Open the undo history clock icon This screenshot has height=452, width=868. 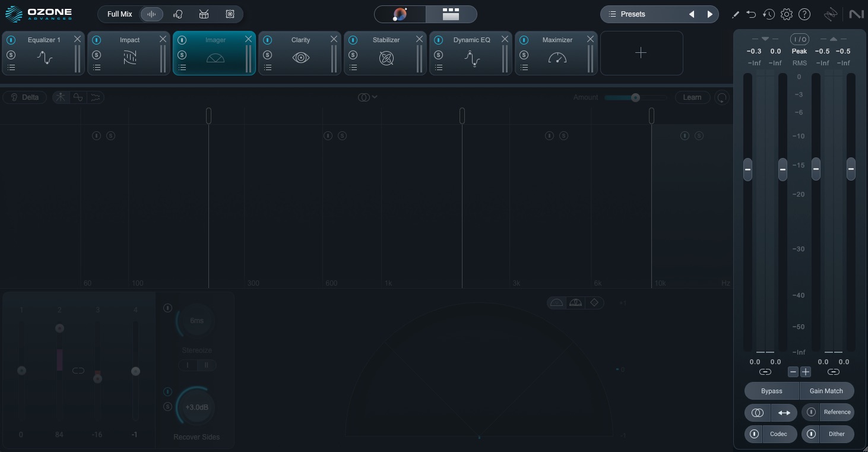pyautogui.click(x=769, y=14)
